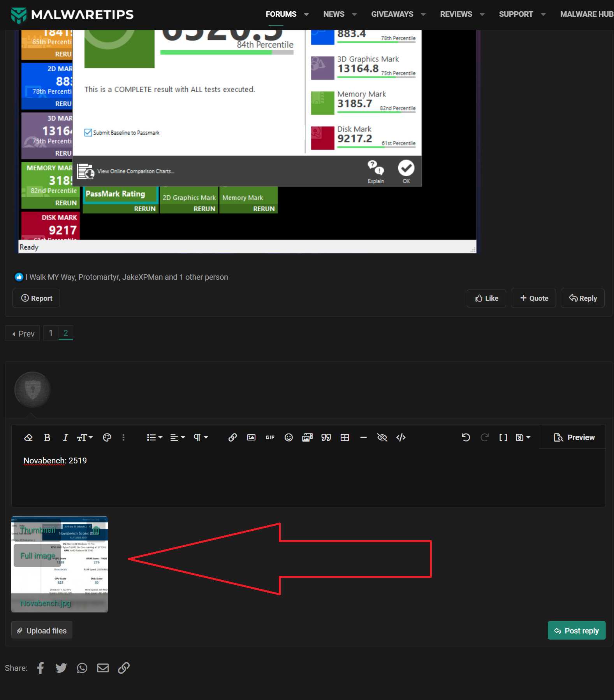Insert attachment as Thumbnail
This screenshot has height=700, width=614.
(x=37, y=530)
